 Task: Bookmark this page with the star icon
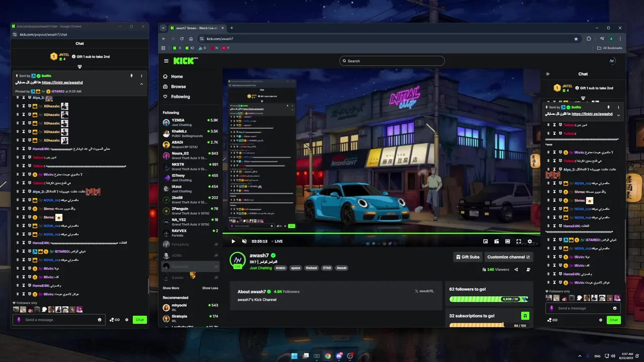576,39
